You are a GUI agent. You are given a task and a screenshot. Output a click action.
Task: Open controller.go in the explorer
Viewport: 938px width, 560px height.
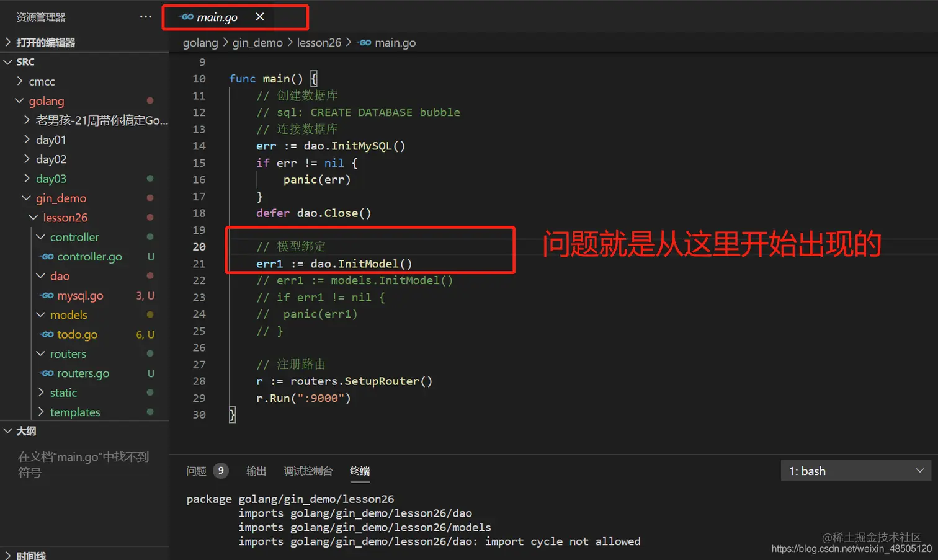coord(89,257)
